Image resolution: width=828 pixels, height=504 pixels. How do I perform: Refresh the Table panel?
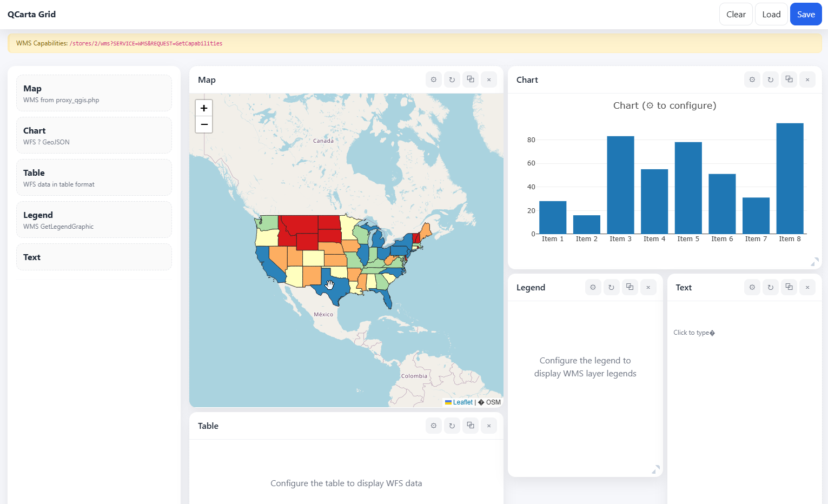452,426
